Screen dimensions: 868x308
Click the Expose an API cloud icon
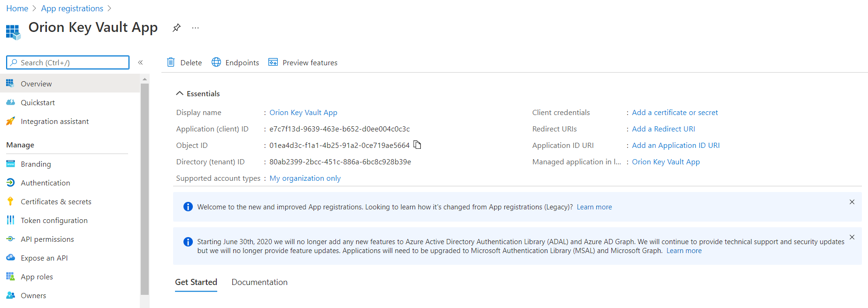10,257
